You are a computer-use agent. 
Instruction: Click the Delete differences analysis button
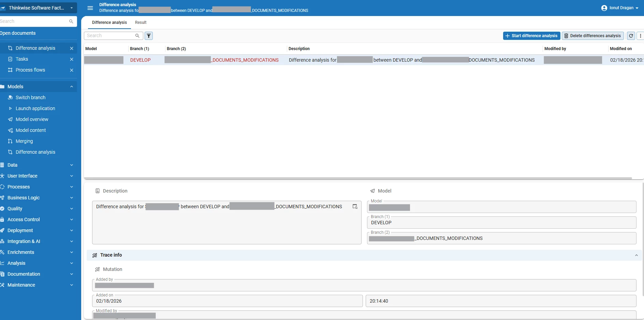pos(593,36)
